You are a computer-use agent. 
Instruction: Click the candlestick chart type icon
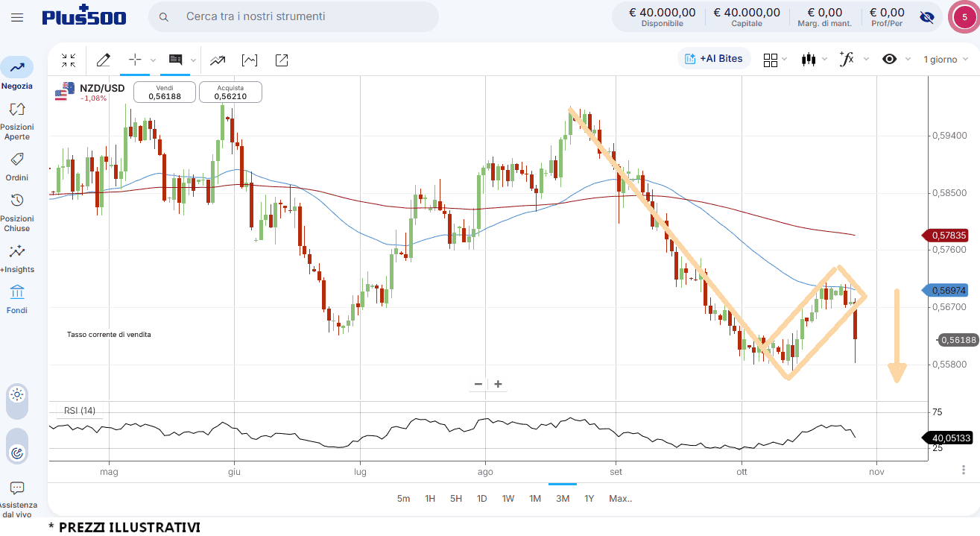pos(809,59)
